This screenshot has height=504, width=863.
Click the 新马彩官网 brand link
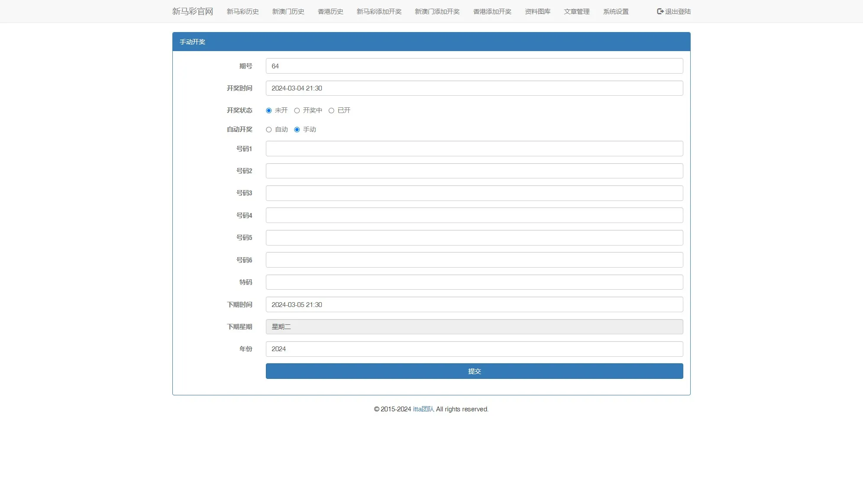pyautogui.click(x=193, y=11)
